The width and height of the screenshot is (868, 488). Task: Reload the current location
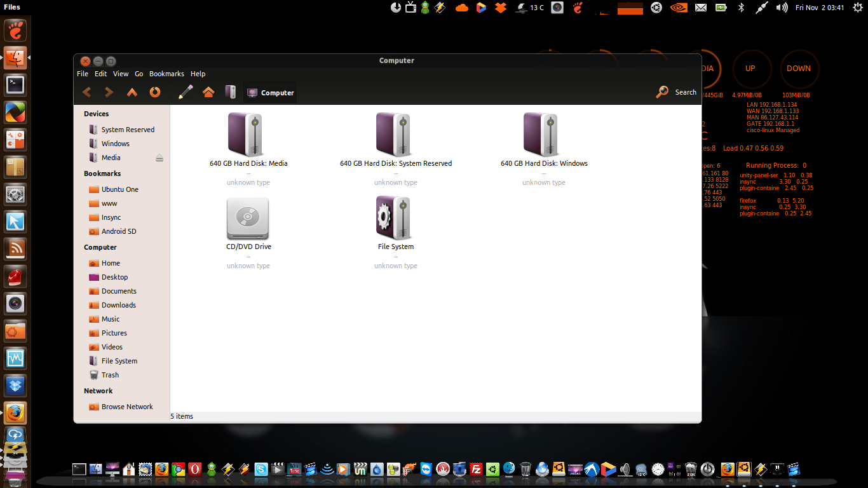tap(155, 92)
